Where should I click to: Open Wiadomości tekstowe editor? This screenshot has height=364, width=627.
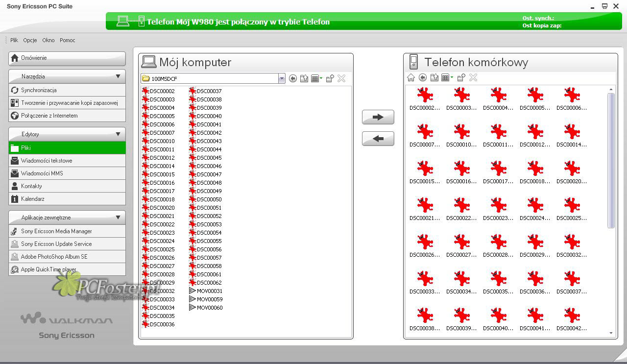pos(67,161)
